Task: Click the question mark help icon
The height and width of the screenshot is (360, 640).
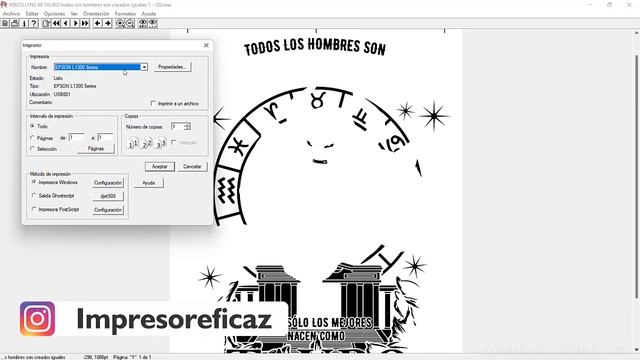Action: (34, 24)
